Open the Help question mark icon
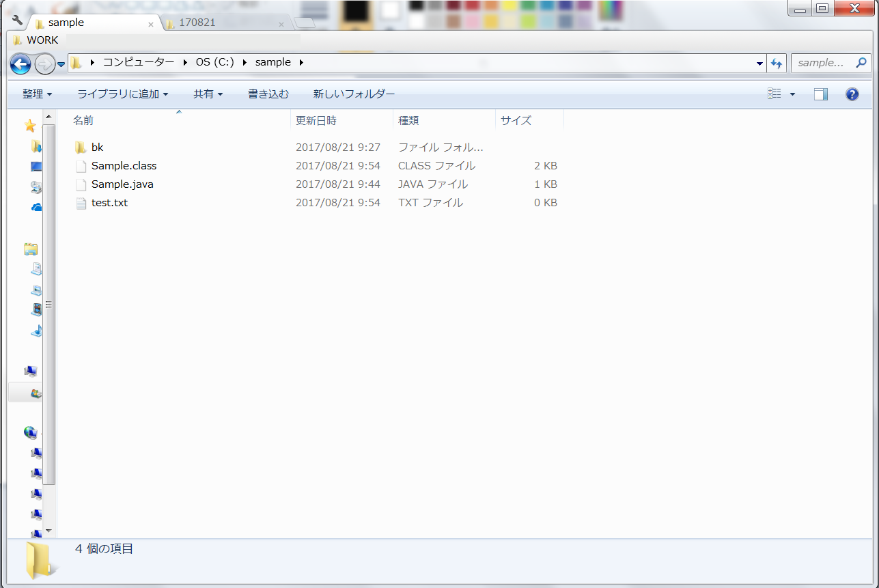Image resolution: width=879 pixels, height=588 pixels. click(x=852, y=94)
